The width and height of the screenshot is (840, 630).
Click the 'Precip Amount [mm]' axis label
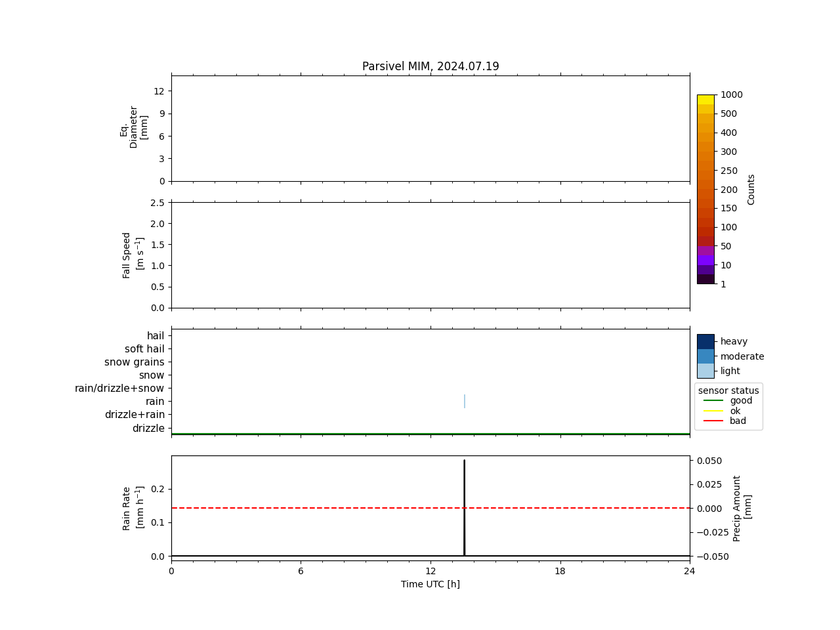click(742, 508)
